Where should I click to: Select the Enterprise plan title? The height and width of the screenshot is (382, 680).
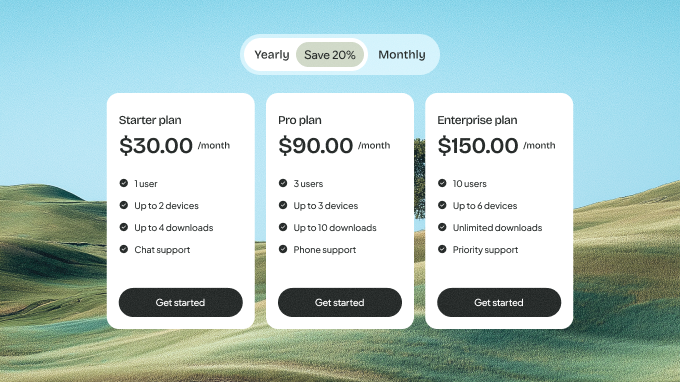477,120
